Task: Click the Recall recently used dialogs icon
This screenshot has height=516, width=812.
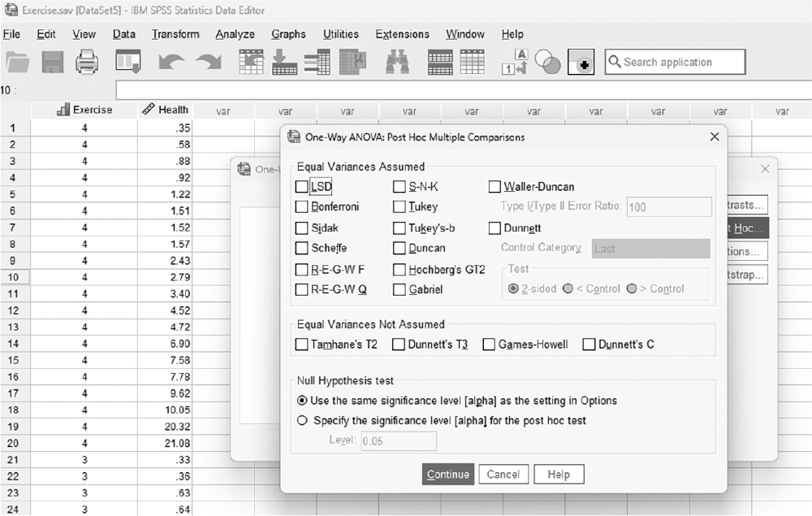Action: [x=128, y=63]
